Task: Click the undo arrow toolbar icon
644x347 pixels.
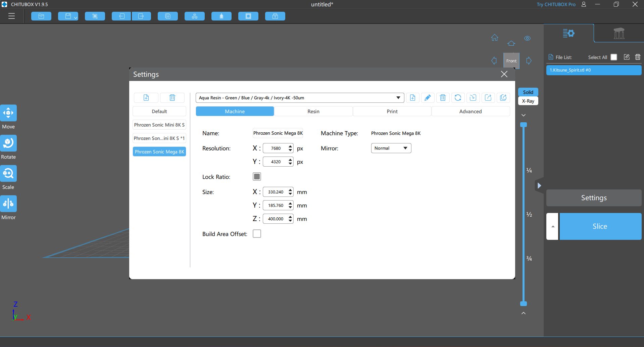Action: tap(121, 16)
